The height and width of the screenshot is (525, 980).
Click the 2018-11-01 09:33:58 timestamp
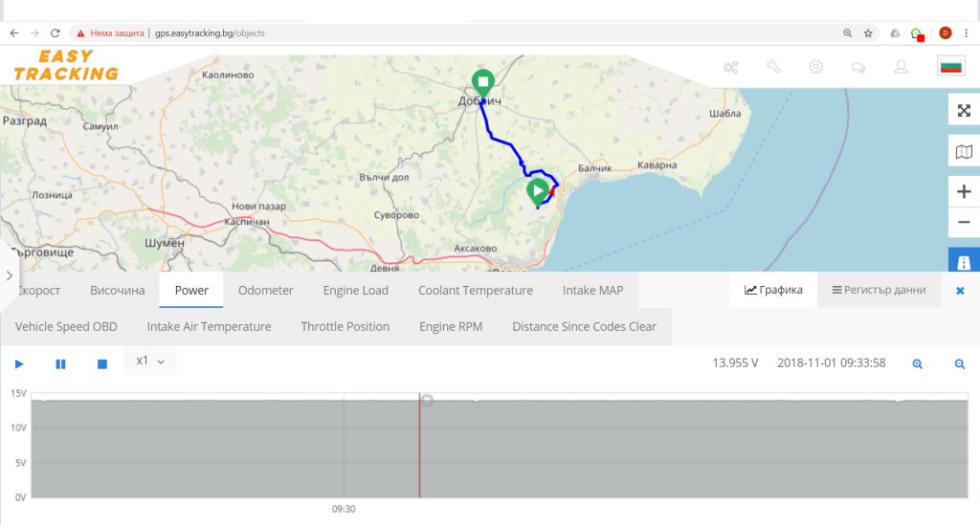(832, 362)
